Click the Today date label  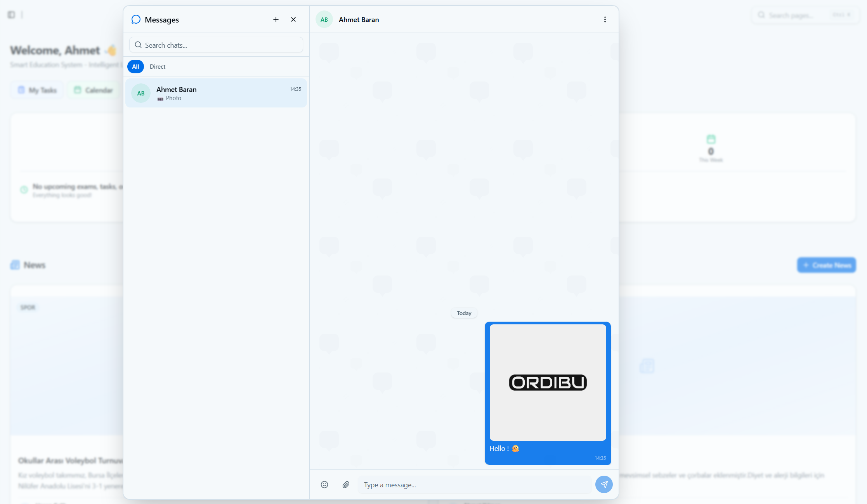click(x=464, y=313)
